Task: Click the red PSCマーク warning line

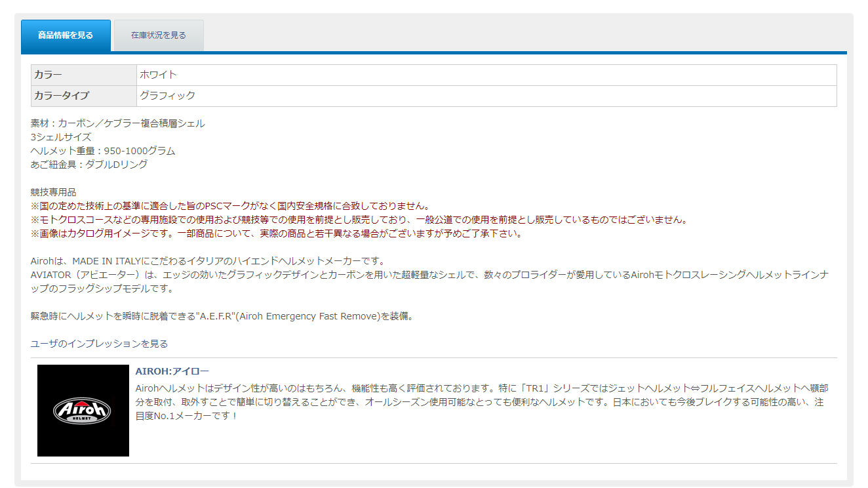Action: [230, 206]
